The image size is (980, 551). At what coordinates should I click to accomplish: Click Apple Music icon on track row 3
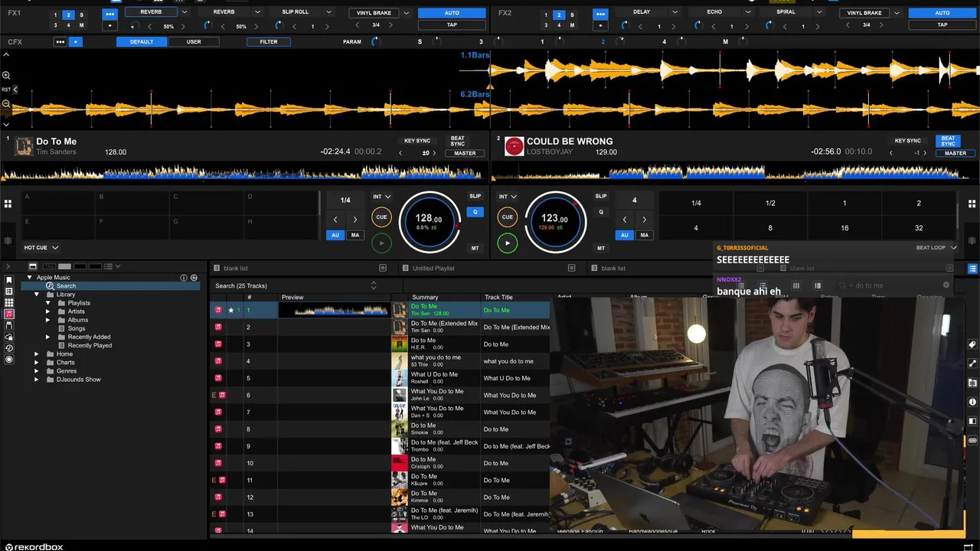coord(218,344)
